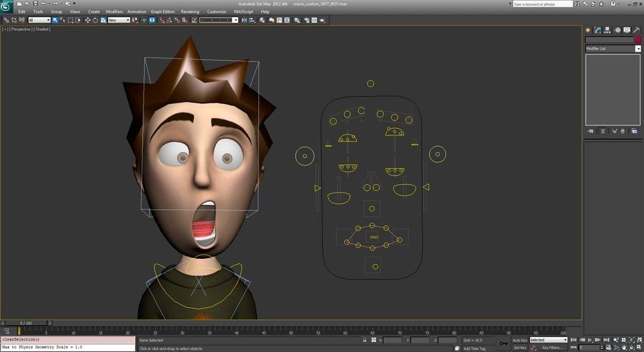Click the object name field in Modify panel
644x352 pixels.
pos(610,40)
